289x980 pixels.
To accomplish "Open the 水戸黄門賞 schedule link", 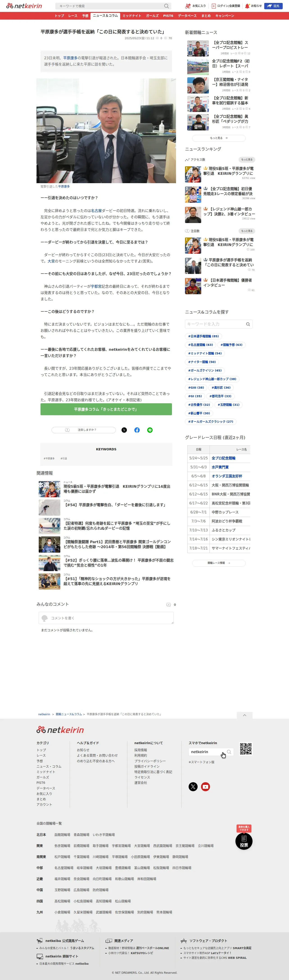I will point(220,467).
